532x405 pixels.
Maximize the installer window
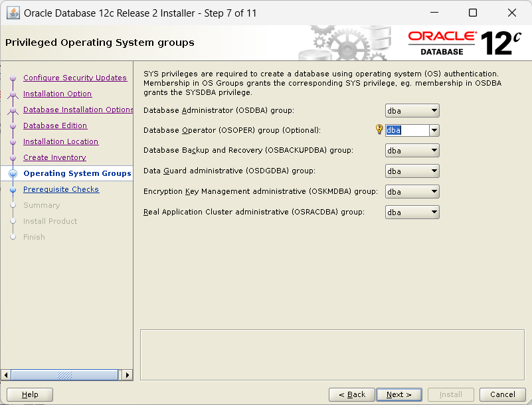point(473,13)
